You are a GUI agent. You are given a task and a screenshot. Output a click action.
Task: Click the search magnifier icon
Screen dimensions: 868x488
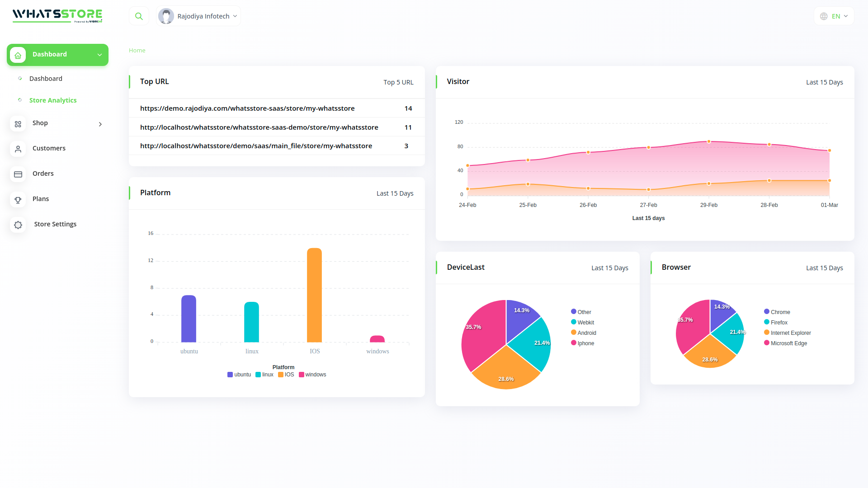click(x=139, y=16)
